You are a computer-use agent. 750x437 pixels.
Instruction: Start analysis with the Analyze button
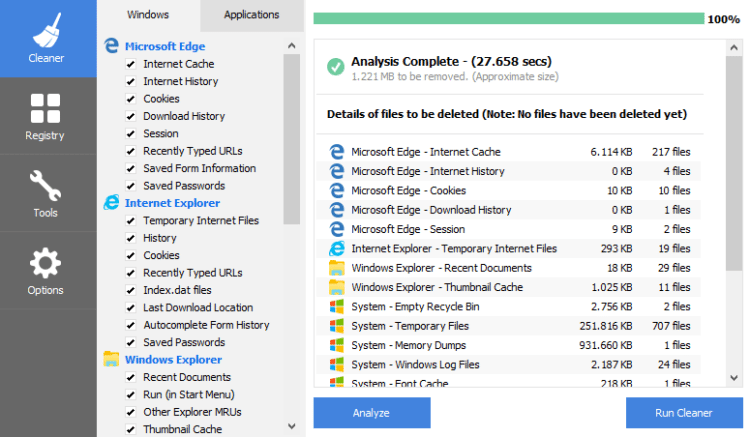click(372, 413)
